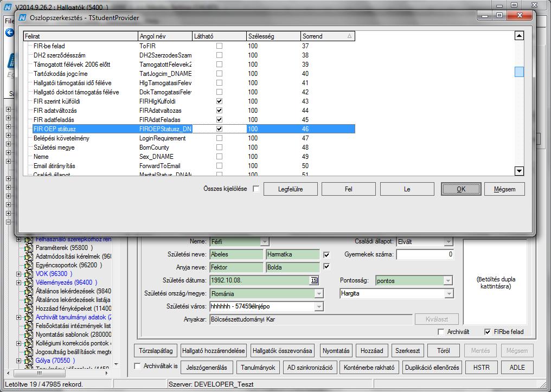Open the Születési város dropdown
This screenshot has height=392, width=551.
coord(319,307)
